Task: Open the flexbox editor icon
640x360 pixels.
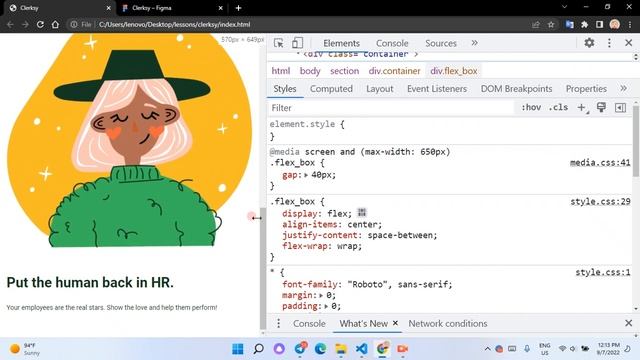Action: point(362,213)
